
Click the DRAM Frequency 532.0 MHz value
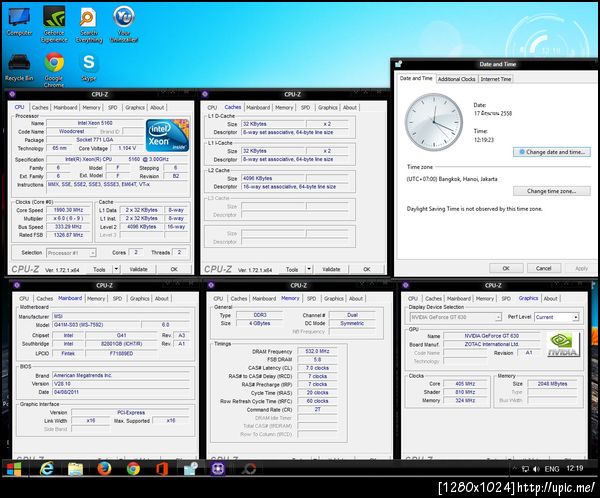(318, 351)
